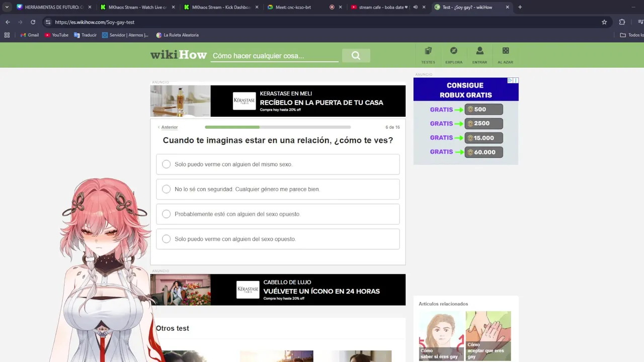Open the Traducir bookmark
Viewport: 644px width, 362px height.
click(85, 35)
